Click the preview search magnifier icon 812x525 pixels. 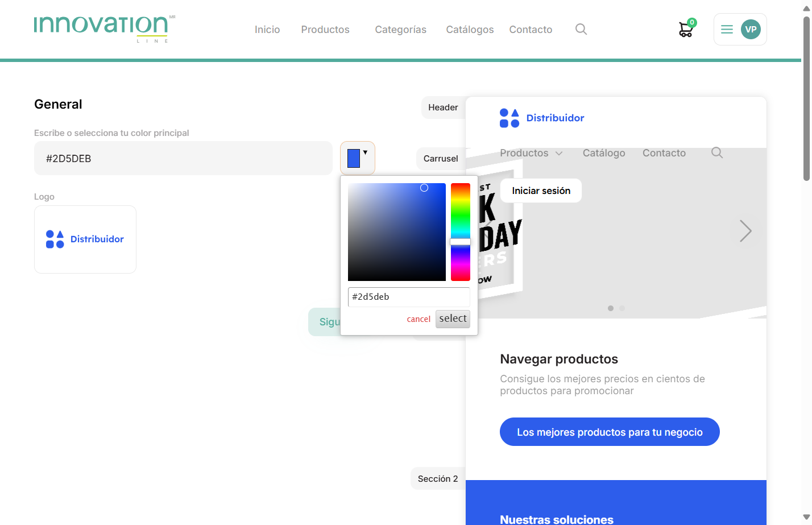point(717,152)
